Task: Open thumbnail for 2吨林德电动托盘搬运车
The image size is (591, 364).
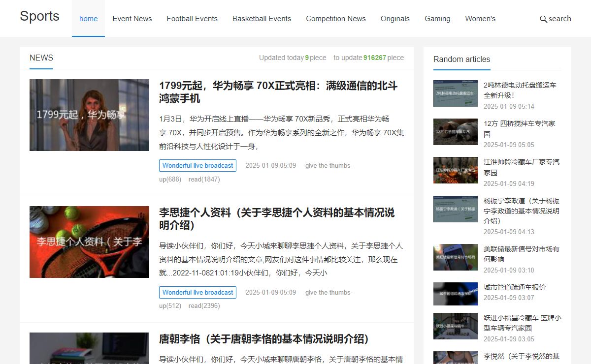Action: tap(456, 93)
